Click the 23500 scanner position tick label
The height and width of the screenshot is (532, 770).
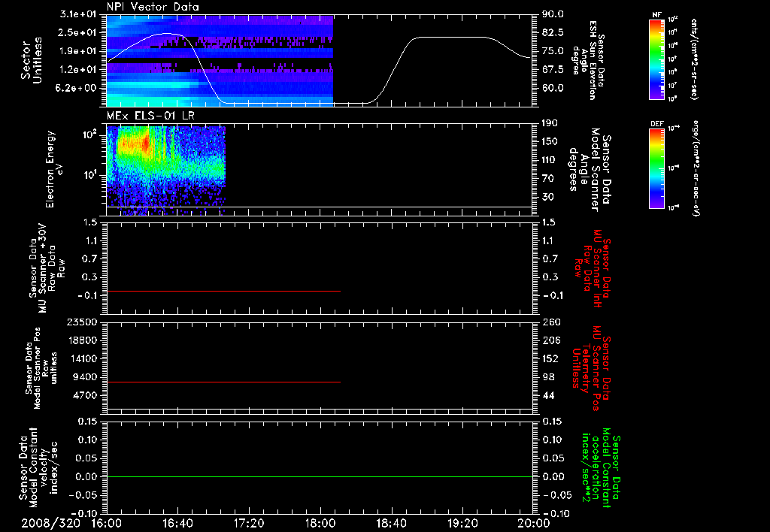[x=83, y=322]
